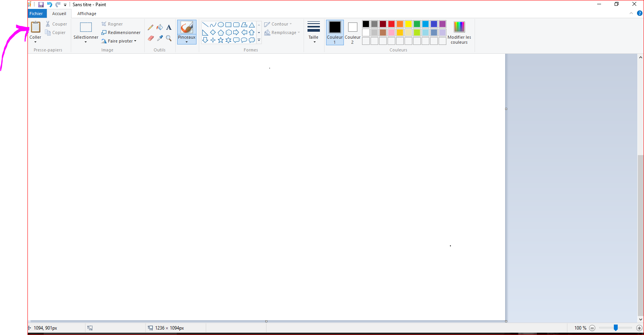Expand the Coller dropdown arrow
Screen dimensions: 644x335
[x=35, y=42]
